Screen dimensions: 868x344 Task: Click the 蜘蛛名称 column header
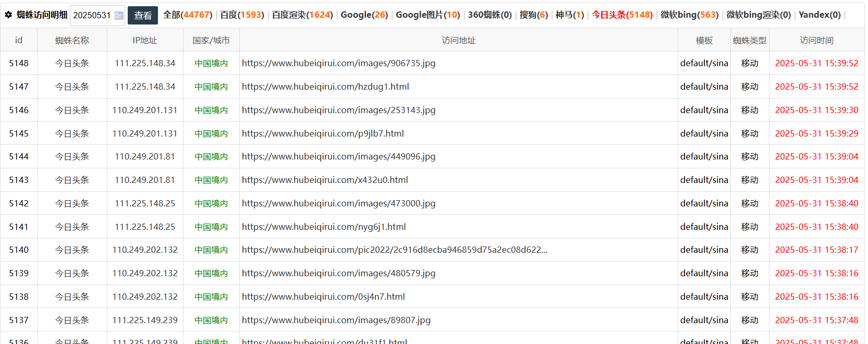72,40
